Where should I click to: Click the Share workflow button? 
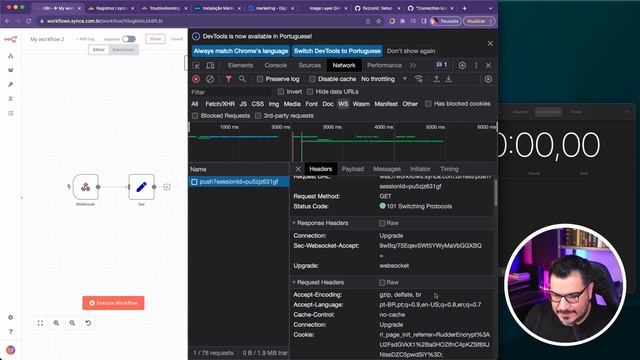coord(156,39)
